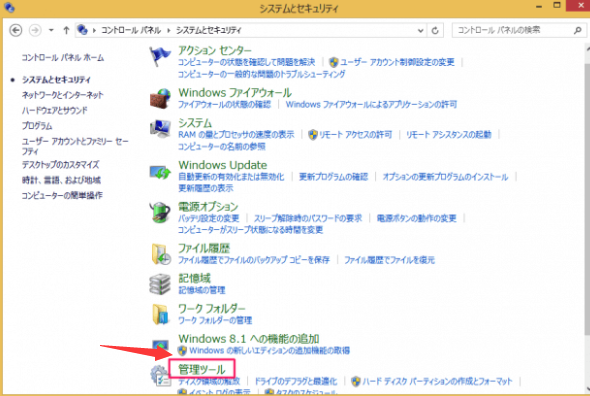Click RAM の量とプロセッサの速度の表示
590x396 pixels.
[x=236, y=134]
